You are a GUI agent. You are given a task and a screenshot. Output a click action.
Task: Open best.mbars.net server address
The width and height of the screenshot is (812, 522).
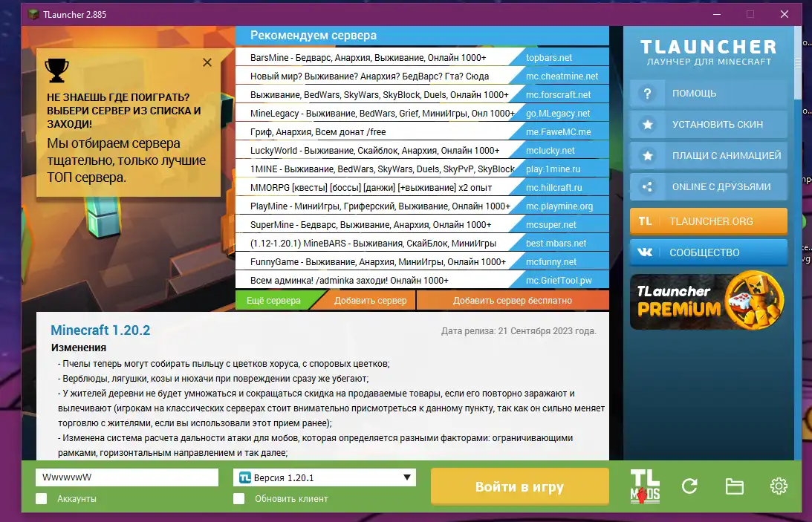click(x=556, y=243)
